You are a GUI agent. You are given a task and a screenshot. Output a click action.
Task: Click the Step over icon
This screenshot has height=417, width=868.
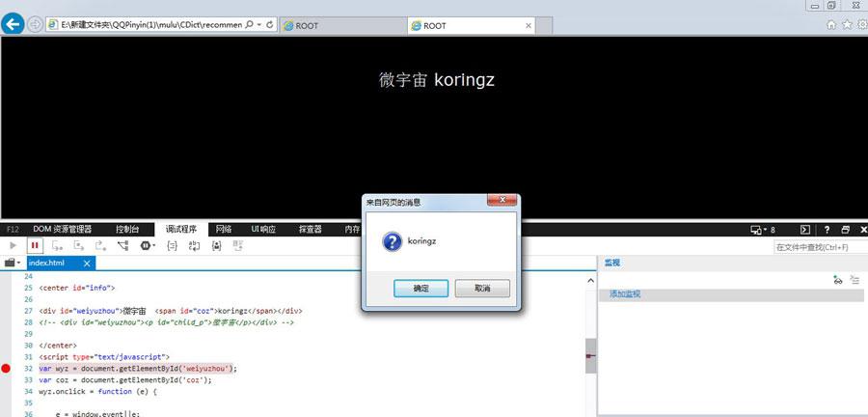79,245
